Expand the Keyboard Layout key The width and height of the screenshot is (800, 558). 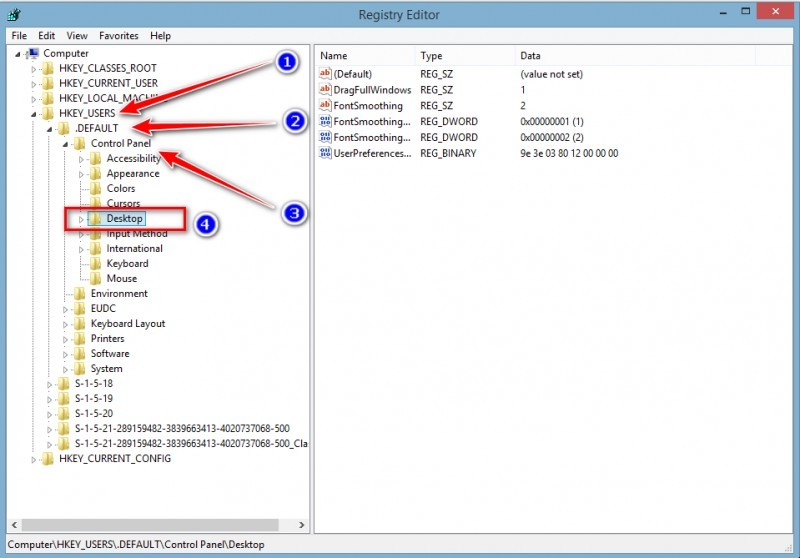tap(65, 324)
